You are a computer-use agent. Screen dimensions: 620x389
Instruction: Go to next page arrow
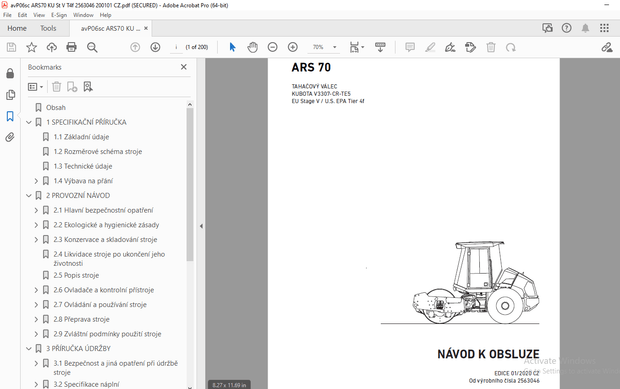click(155, 47)
